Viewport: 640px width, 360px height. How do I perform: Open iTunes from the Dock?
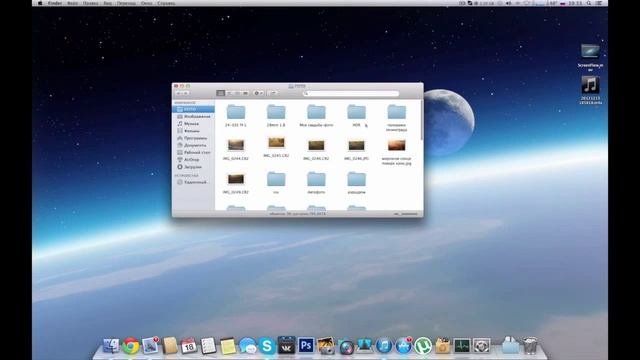coord(384,346)
